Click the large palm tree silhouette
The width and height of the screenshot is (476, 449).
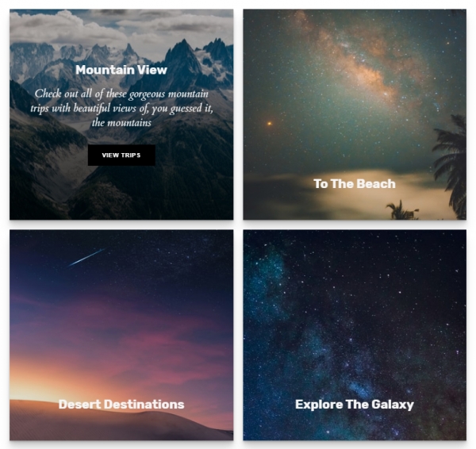click(451, 166)
